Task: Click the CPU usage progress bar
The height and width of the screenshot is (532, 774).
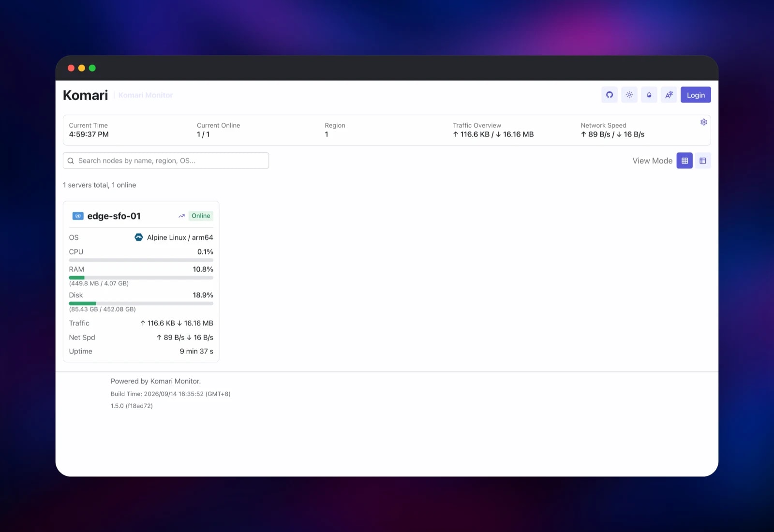Action: coord(141,260)
